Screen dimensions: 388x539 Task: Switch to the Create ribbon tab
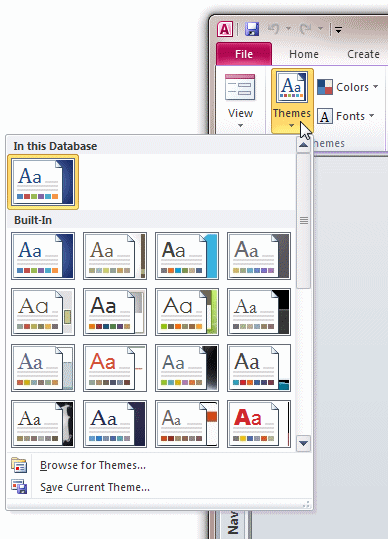click(x=363, y=54)
